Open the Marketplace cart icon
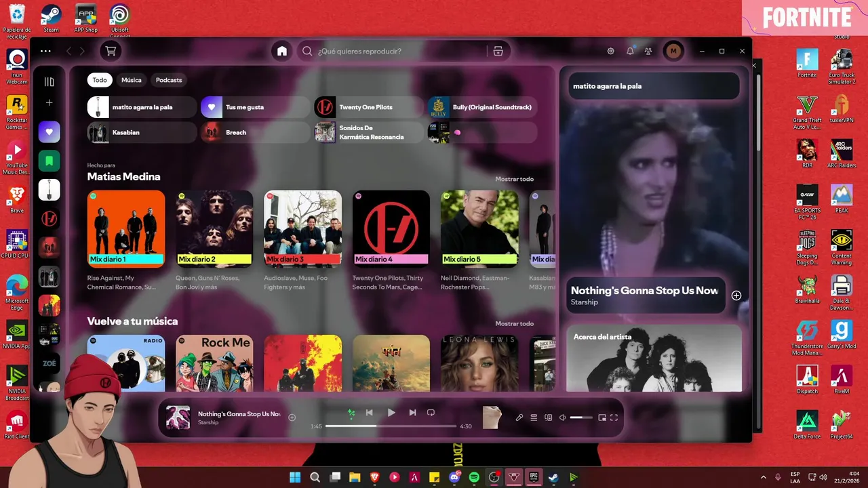 click(111, 51)
